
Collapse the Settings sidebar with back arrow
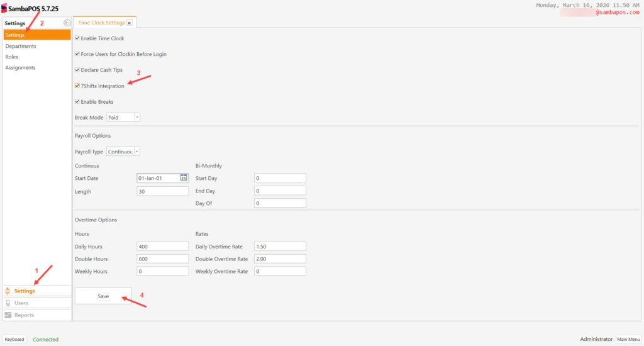coord(67,23)
